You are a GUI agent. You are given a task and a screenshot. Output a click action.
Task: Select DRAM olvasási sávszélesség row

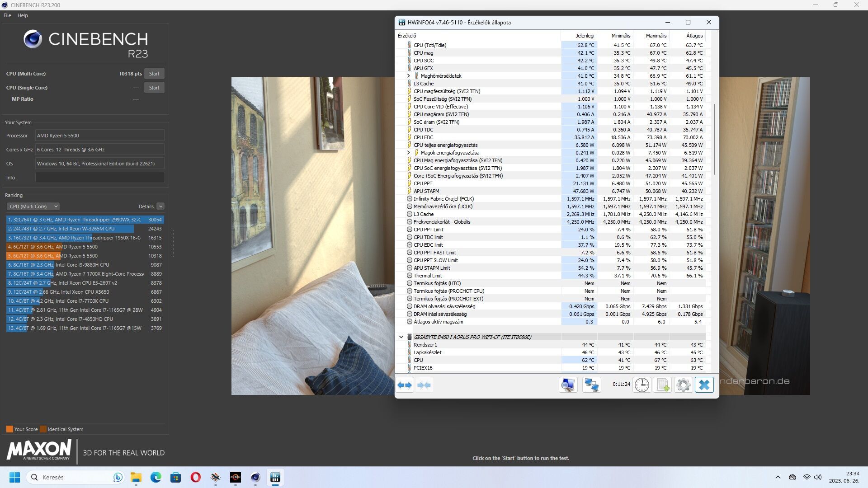point(551,306)
